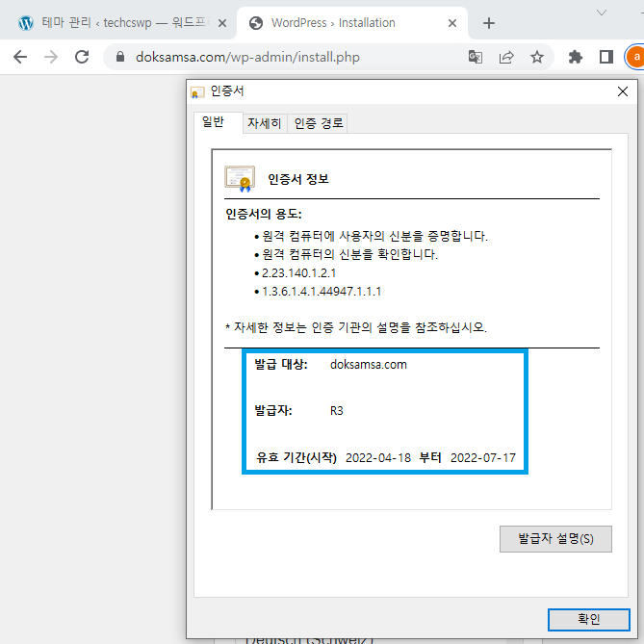Image resolution: width=644 pixels, height=644 pixels.
Task: Click the start date 2022-04-18
Action: coord(378,458)
